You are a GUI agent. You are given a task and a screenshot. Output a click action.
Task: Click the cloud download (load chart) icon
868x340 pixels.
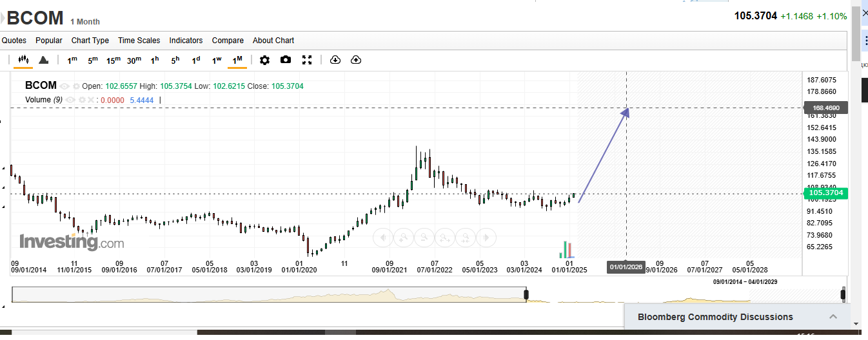click(x=335, y=60)
